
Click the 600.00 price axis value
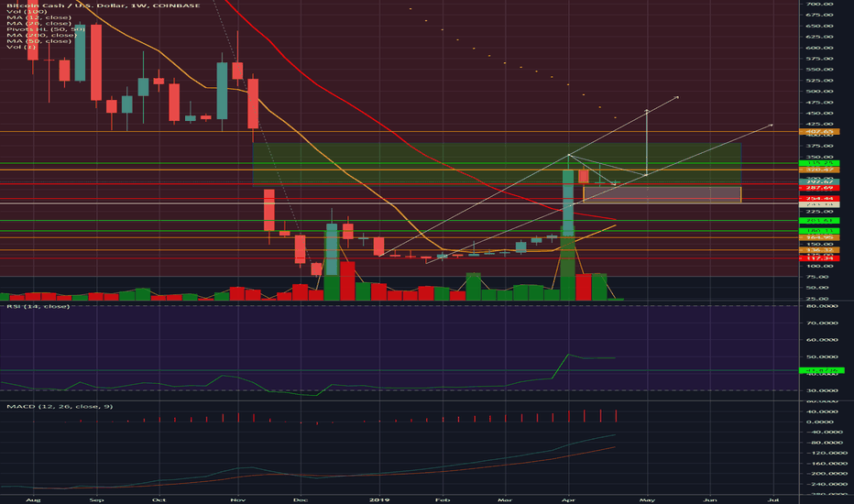[819, 48]
